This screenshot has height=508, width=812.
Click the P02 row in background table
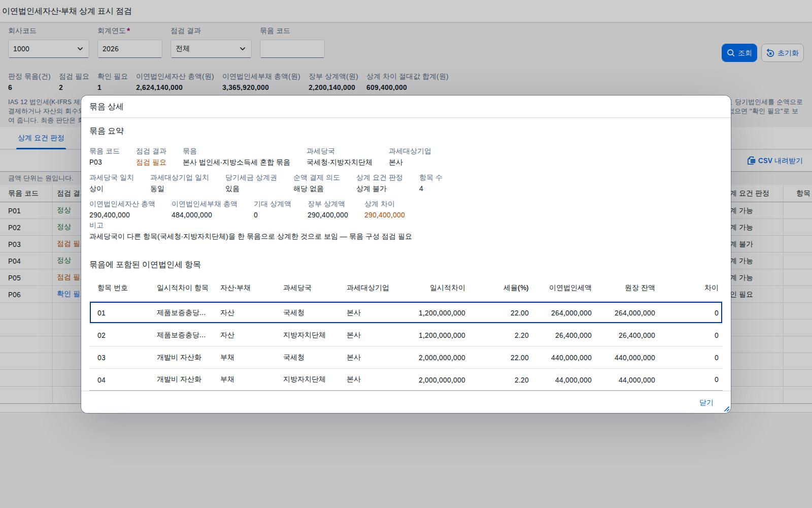(x=41, y=227)
